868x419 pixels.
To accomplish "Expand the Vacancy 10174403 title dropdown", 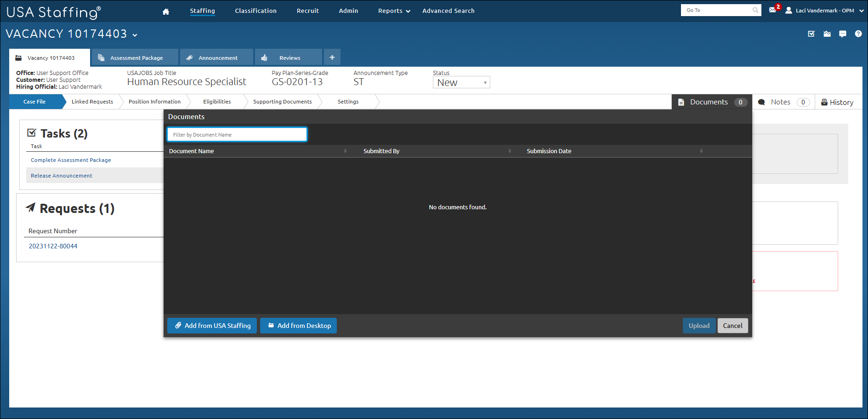I will [135, 34].
